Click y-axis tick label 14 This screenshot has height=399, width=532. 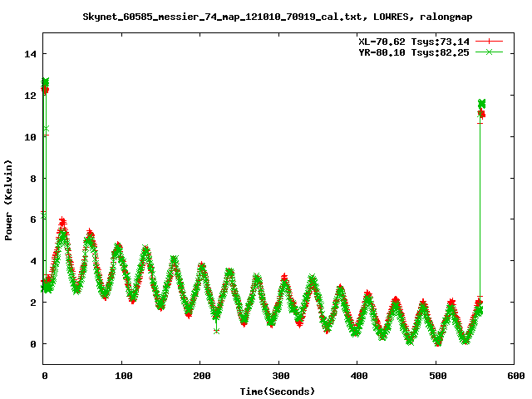30,54
